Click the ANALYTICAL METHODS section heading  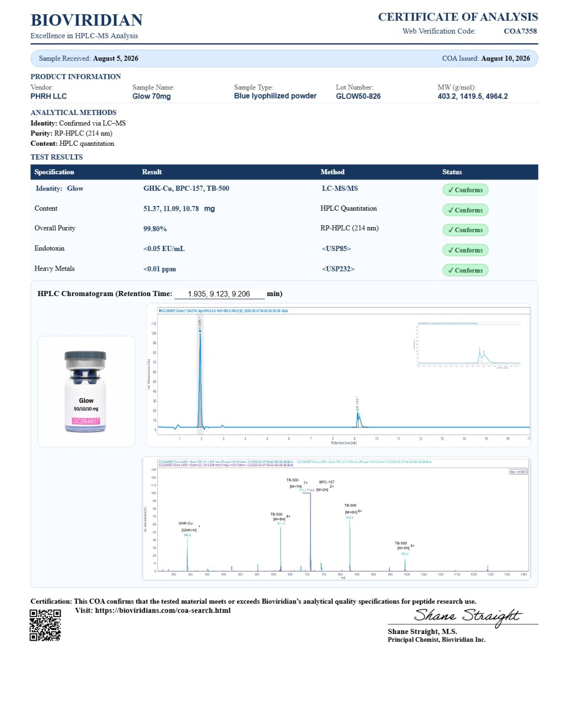74,112
